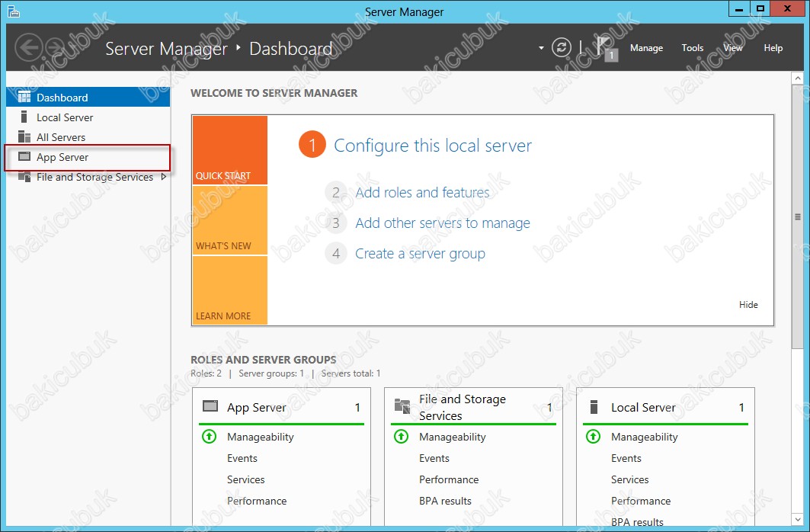Hide the welcome tile
The height and width of the screenshot is (532, 810).
click(x=748, y=305)
